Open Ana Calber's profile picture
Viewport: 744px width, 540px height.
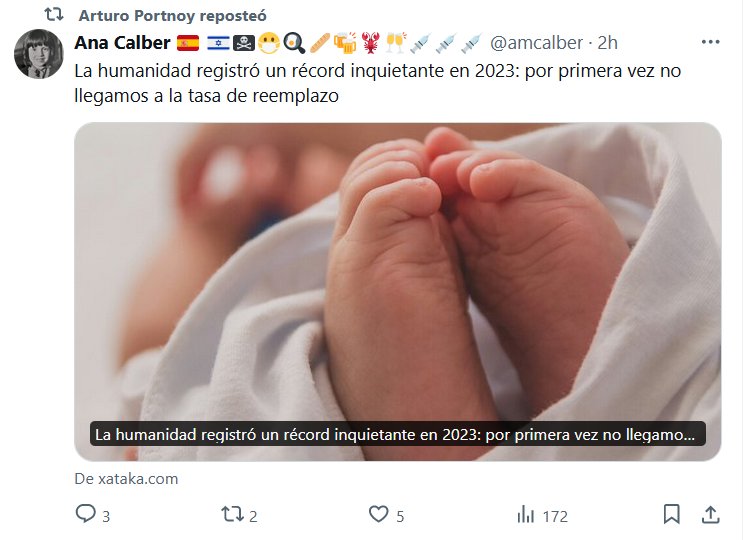(38, 54)
